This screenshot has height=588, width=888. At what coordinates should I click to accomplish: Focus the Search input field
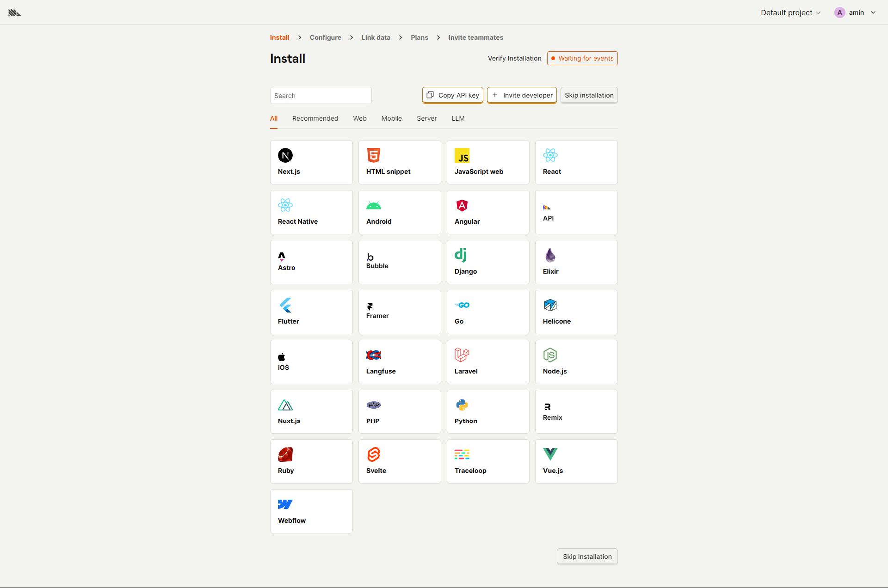(x=321, y=96)
